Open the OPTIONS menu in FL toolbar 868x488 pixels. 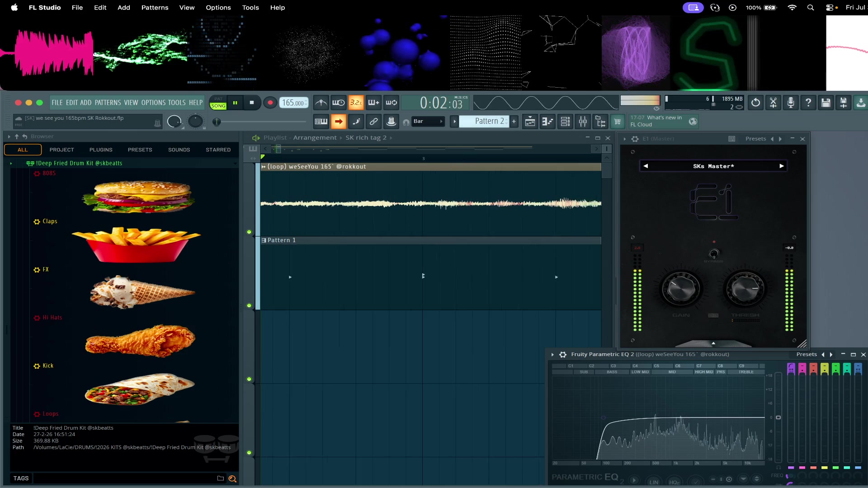pos(154,103)
